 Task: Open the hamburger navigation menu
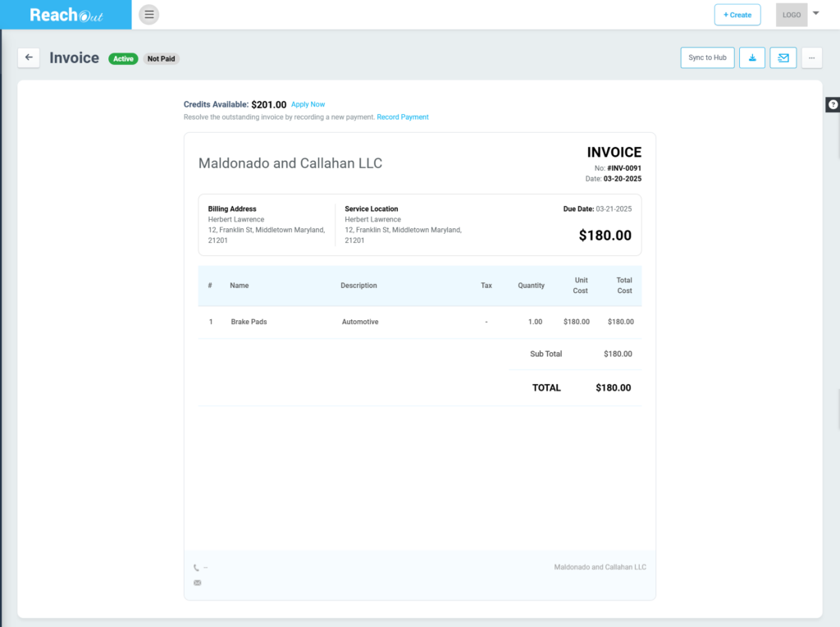pos(148,15)
